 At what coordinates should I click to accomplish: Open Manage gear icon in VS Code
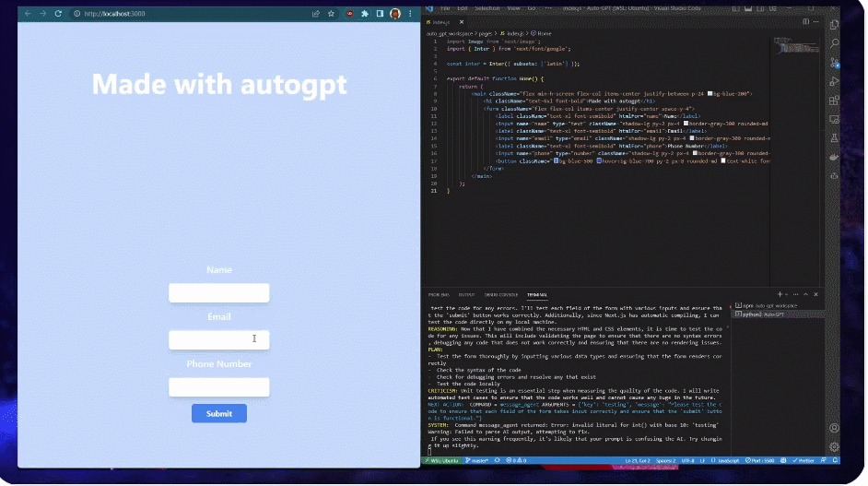834,446
